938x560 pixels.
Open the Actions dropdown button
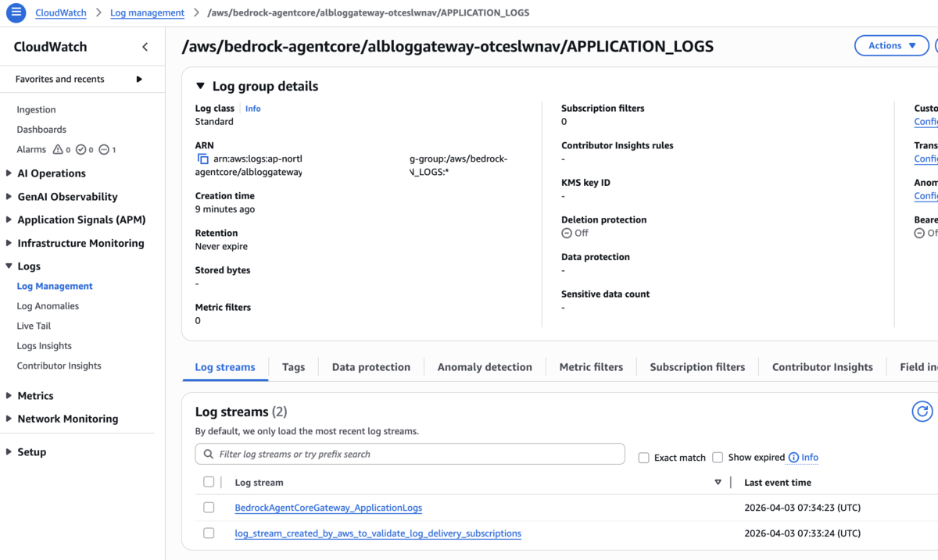(x=892, y=45)
